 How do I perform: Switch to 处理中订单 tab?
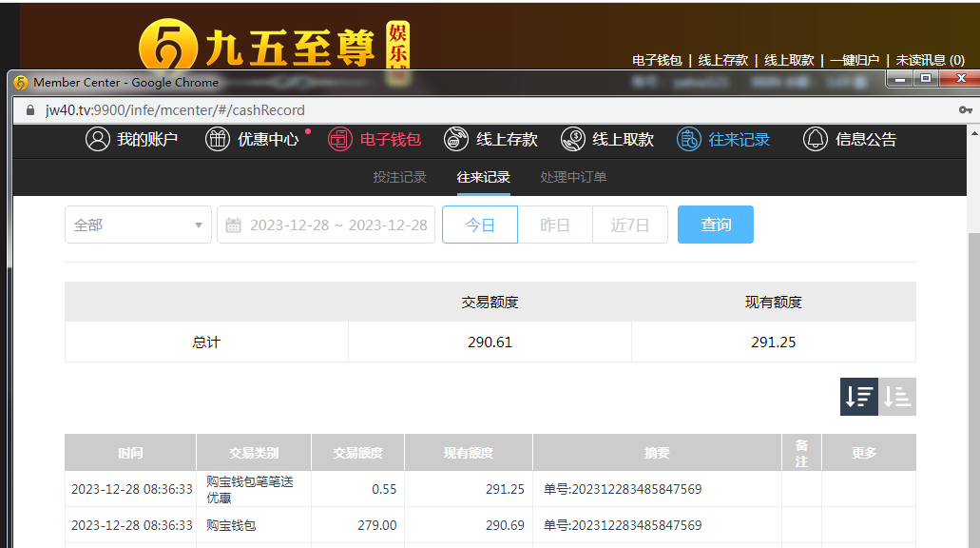click(x=573, y=177)
